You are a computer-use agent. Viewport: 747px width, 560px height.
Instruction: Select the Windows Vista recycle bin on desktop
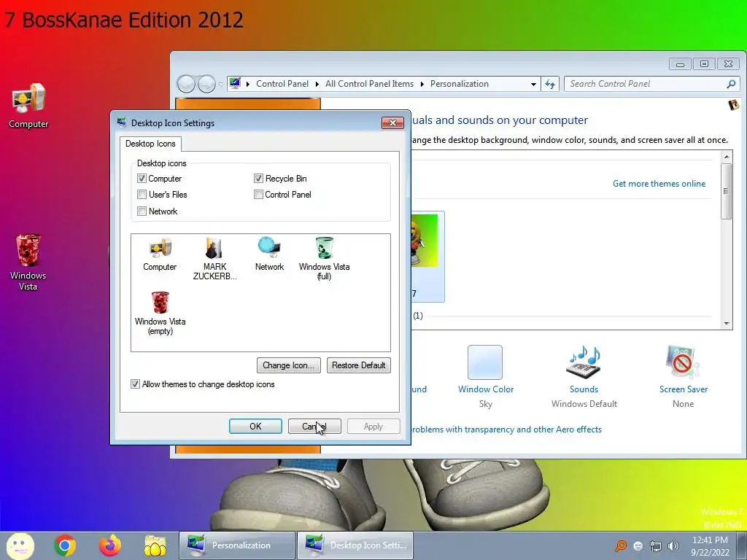28,262
